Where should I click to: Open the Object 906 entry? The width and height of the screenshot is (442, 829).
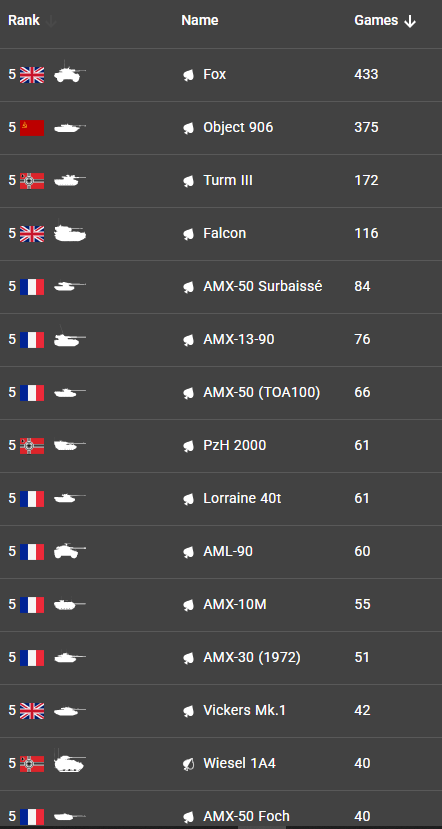(238, 127)
